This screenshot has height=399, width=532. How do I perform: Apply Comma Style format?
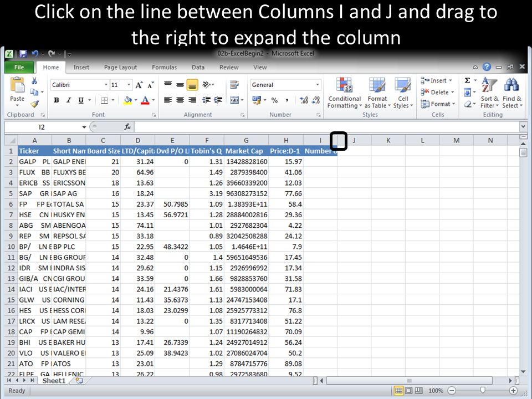(x=287, y=100)
